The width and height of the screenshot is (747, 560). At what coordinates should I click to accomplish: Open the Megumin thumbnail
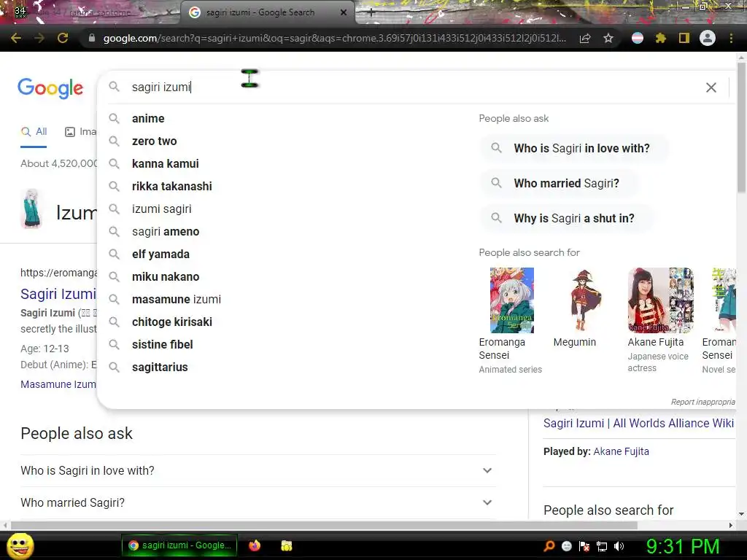586,300
